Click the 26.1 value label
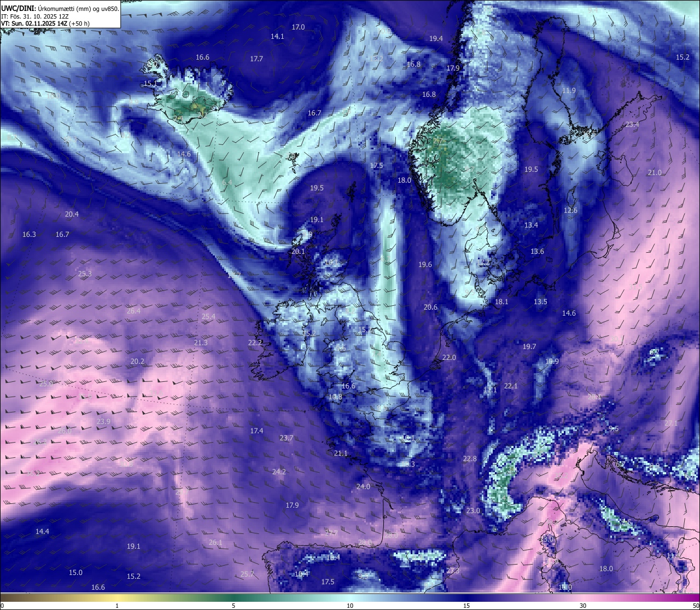The image size is (700, 610). click(215, 542)
